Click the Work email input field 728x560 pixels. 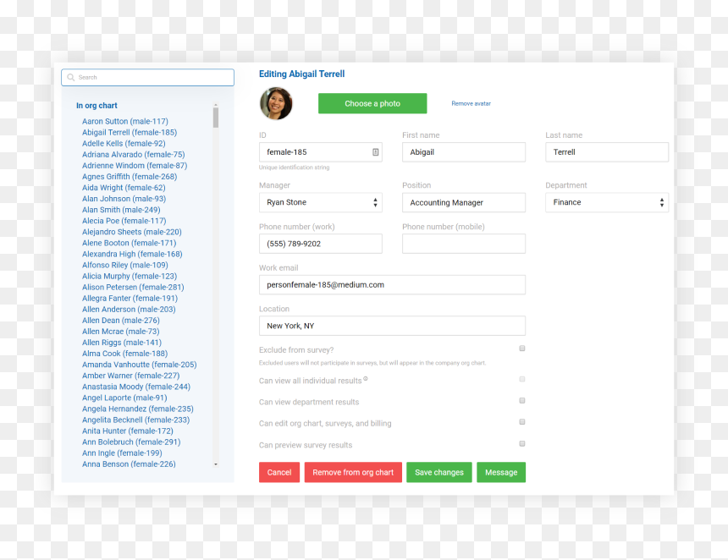click(x=392, y=285)
